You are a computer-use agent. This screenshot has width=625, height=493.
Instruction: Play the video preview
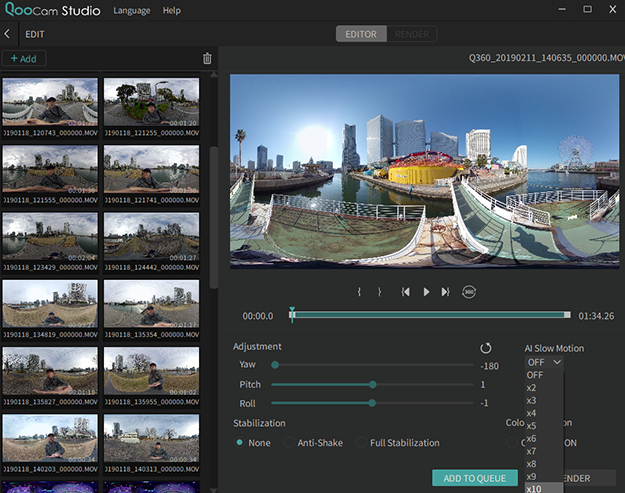(426, 292)
